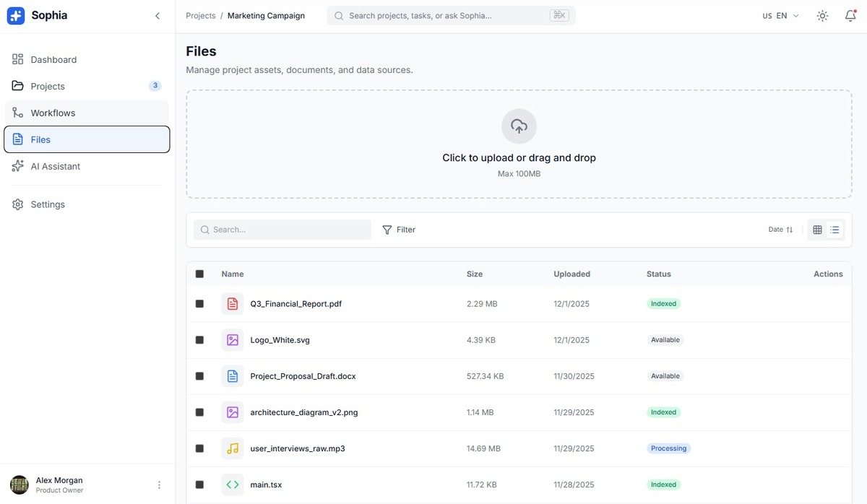Open the US EN language dropdown
Image resolution: width=867 pixels, height=504 pixels.
point(780,16)
